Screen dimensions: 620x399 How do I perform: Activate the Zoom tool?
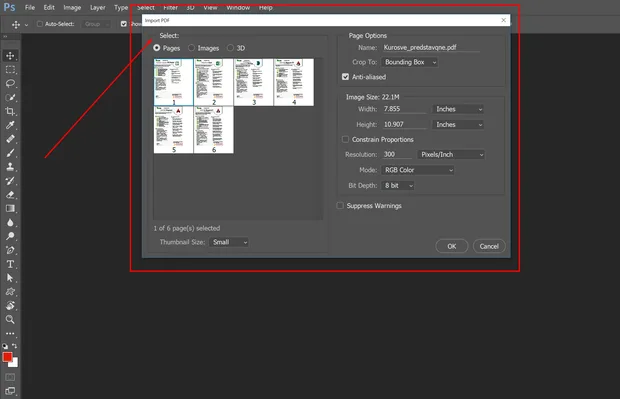10,319
